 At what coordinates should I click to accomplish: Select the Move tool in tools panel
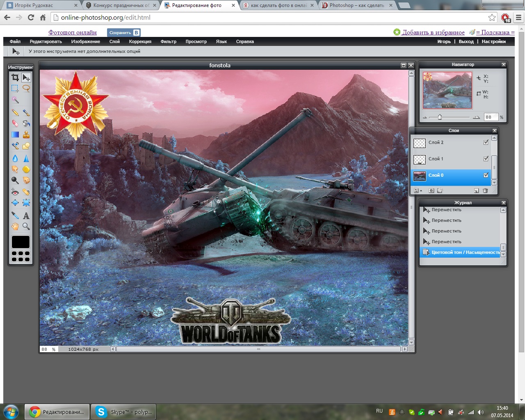26,77
